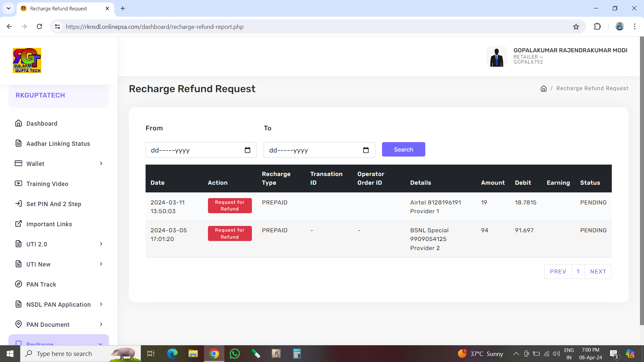Viewport: 644px width, 362px height.
Task: Open WhatsApp from the taskbar
Action: 235,354
